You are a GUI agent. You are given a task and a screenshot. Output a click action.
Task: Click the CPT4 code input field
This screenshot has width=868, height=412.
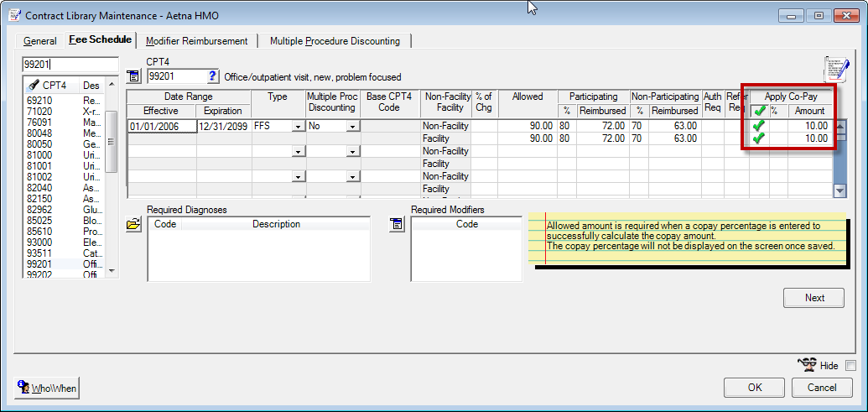[x=177, y=76]
